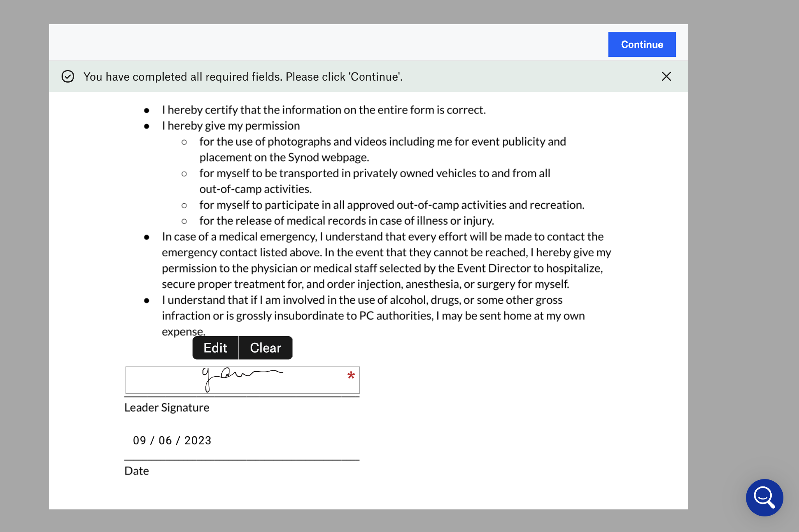Edit the leader signature
799x532 pixels.
click(x=215, y=348)
